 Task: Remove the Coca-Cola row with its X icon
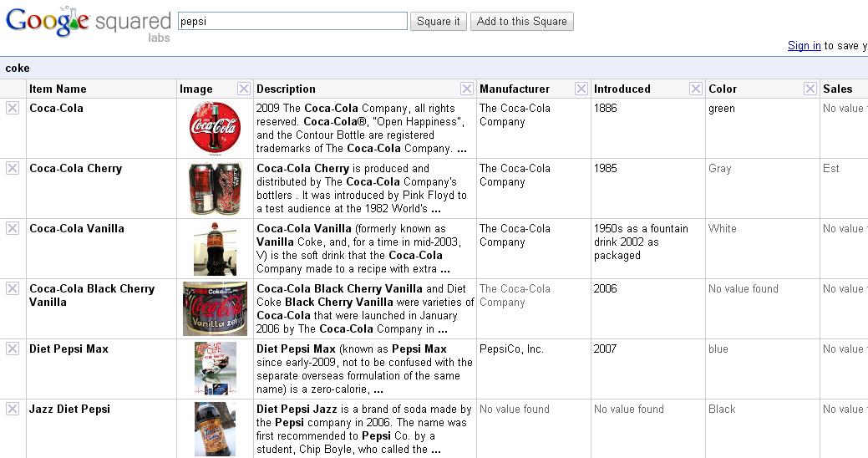(x=13, y=108)
